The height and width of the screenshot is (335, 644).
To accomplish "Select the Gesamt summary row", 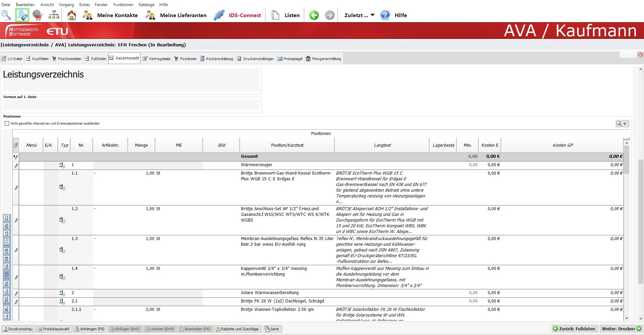I will click(x=321, y=156).
